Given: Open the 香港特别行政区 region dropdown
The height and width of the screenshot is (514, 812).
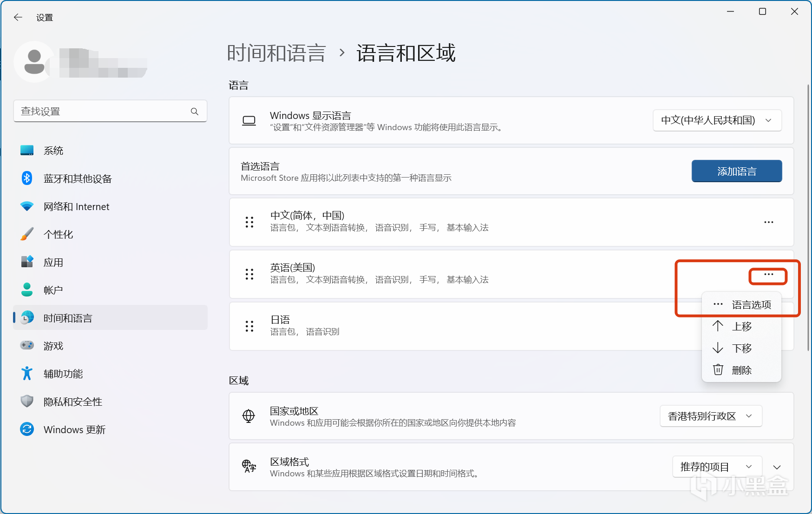Looking at the screenshot, I should (x=711, y=416).
